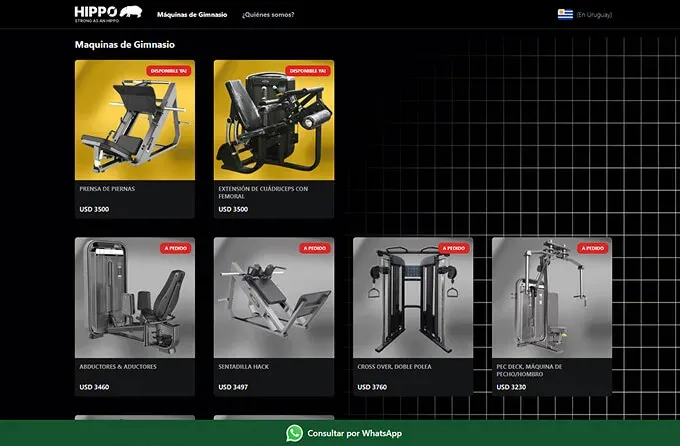Click DISPONIBLE YA badge on Prensa de Piernas
The image size is (680, 446).
pyautogui.click(x=169, y=71)
